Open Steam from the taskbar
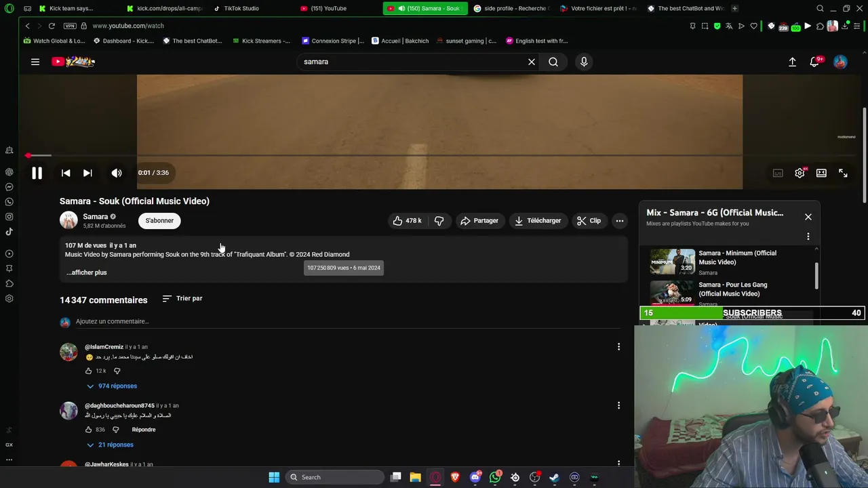This screenshot has height=488, width=868. click(x=554, y=477)
